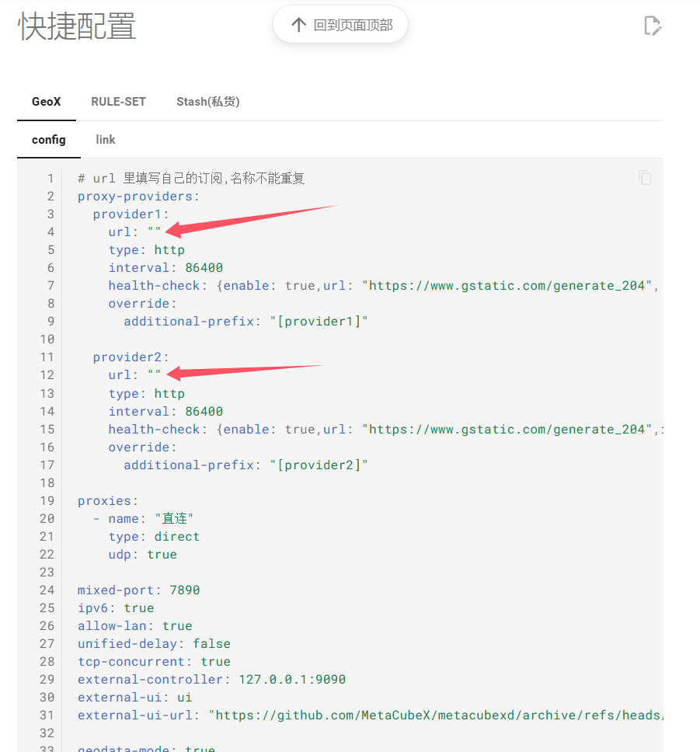The image size is (700, 752).
Task: Open the Stash(私货) tab
Action: pos(207,102)
